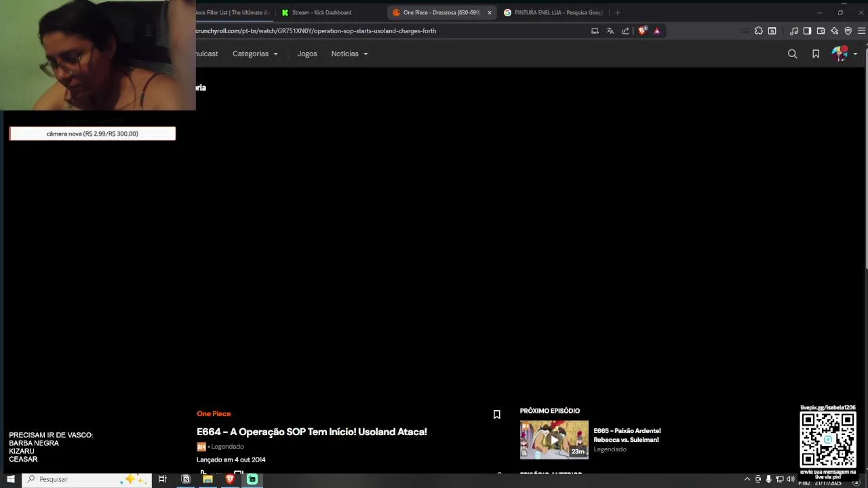Image resolution: width=868 pixels, height=488 pixels.
Task: Expand the Categorias dropdown
Action: [x=255, y=54]
